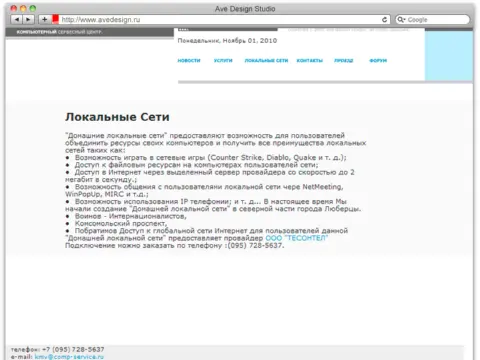Viewport: 480px width, 360px height.
Task: Focus the address bar showing avedesign.ru
Action: [220, 20]
